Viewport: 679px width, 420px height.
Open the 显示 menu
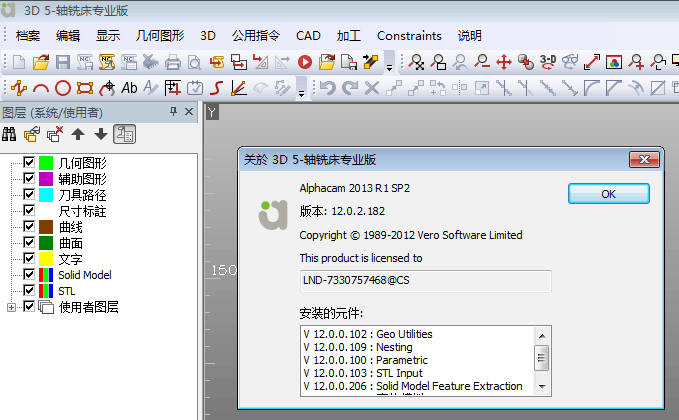(108, 36)
